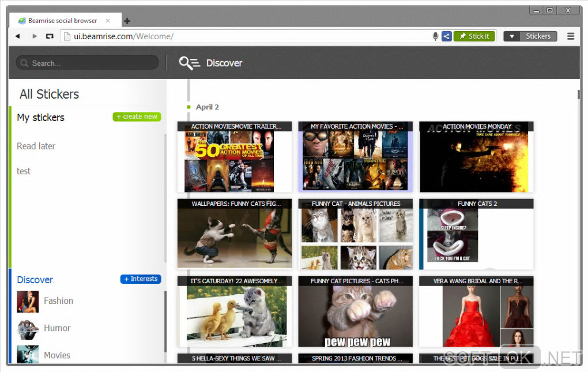Click the All Stickers heading

tap(49, 94)
